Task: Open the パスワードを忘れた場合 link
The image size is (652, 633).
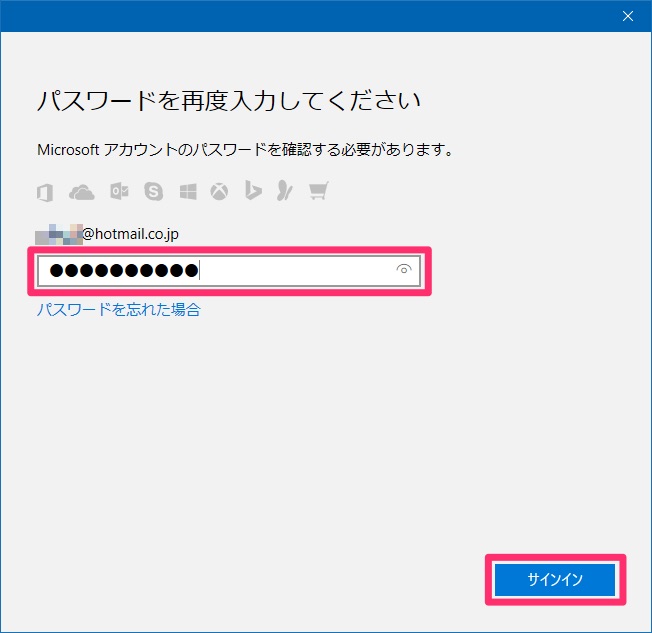Action: (119, 309)
